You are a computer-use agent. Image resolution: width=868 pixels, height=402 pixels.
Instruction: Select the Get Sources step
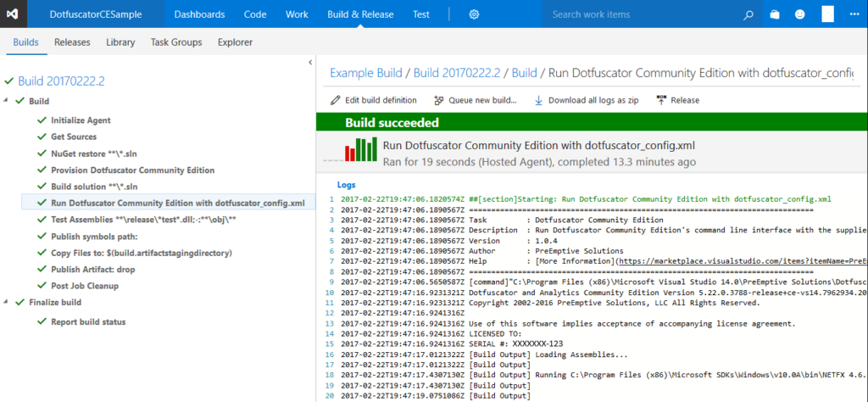click(x=74, y=137)
